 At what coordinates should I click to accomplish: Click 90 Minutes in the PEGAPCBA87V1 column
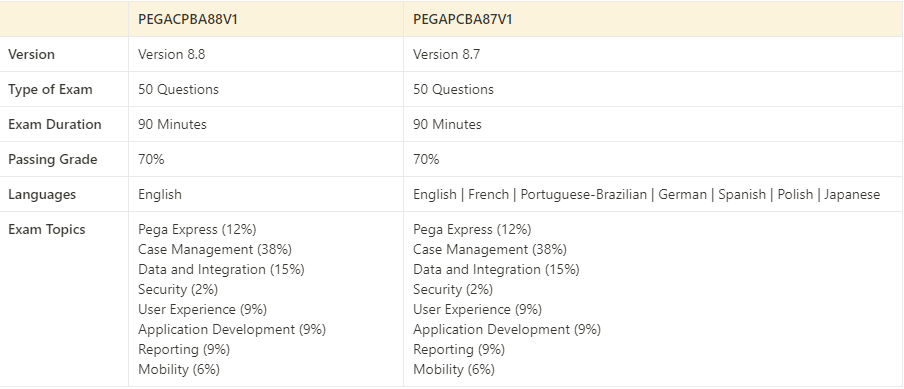447,124
